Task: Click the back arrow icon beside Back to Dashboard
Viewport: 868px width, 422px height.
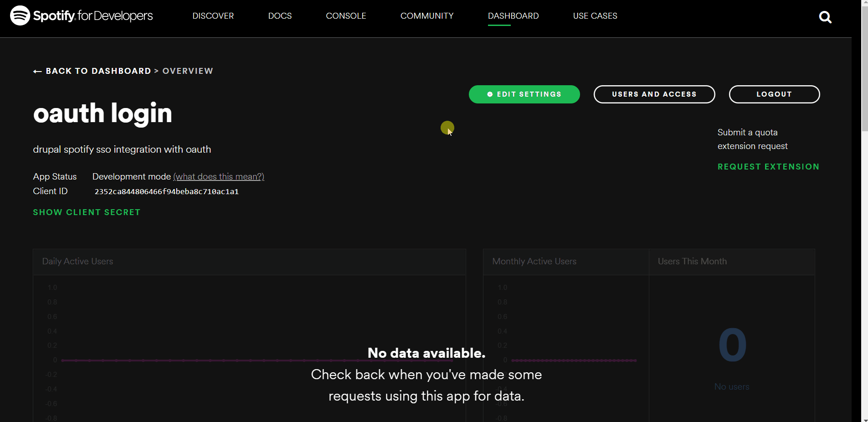Action: coord(37,71)
